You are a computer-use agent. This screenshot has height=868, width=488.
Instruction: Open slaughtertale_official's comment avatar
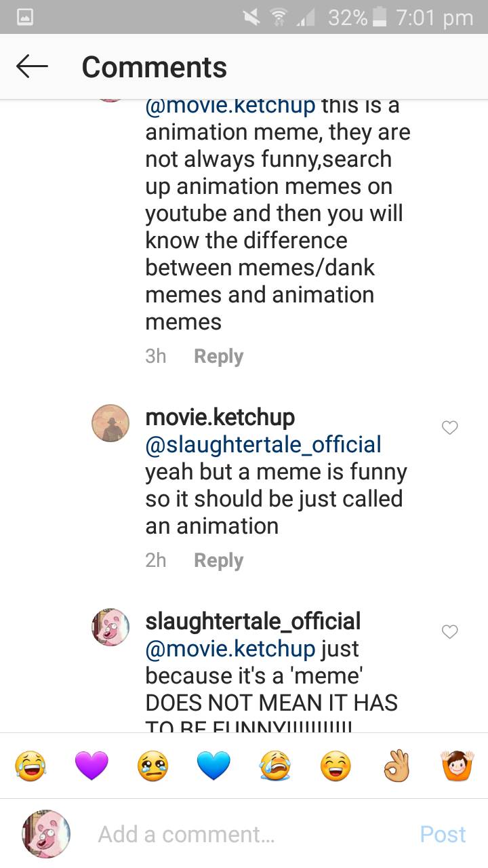tap(110, 627)
